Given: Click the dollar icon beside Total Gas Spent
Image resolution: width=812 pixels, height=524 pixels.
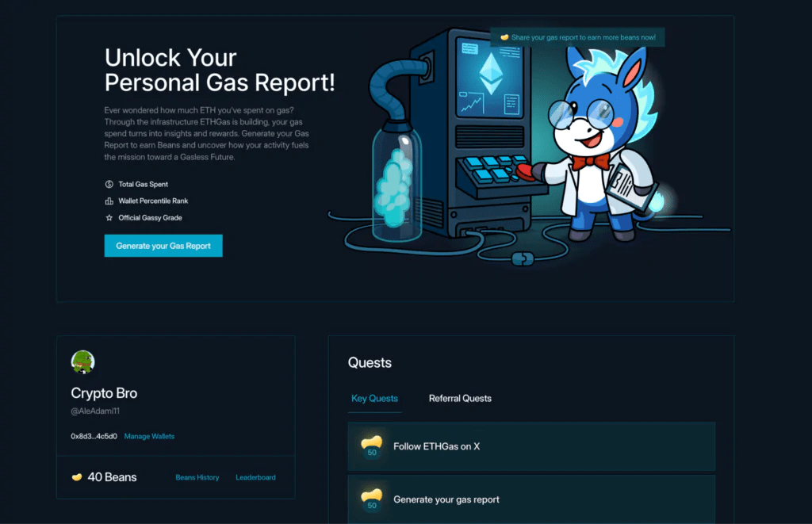Looking at the screenshot, I should coord(109,185).
